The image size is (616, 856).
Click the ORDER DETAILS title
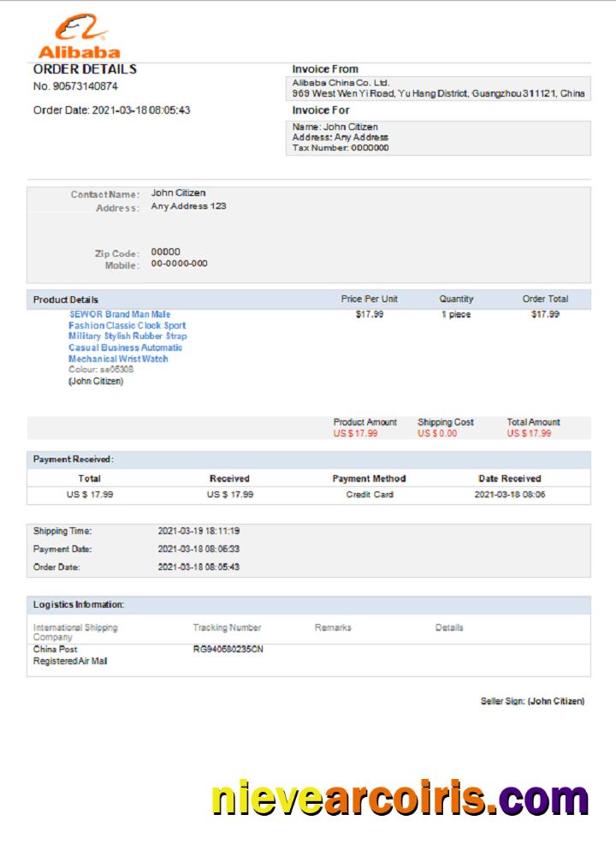pyautogui.click(x=85, y=69)
